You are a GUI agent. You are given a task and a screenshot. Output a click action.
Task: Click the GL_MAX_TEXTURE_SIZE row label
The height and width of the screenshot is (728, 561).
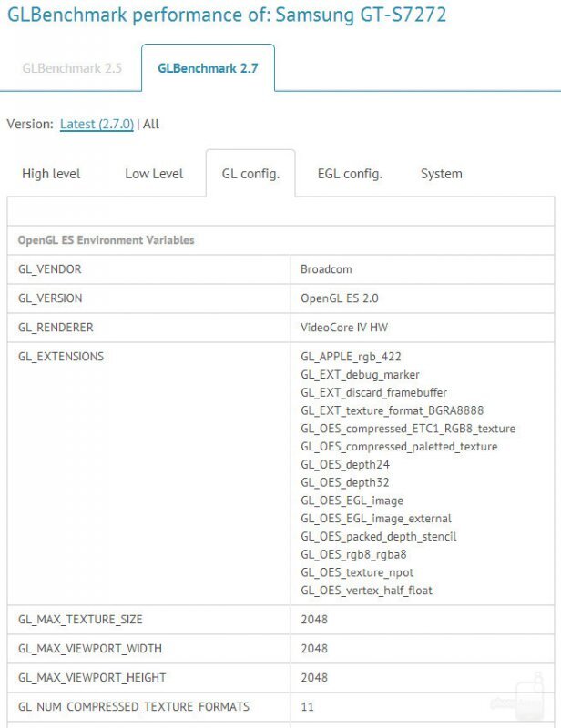coord(80,620)
